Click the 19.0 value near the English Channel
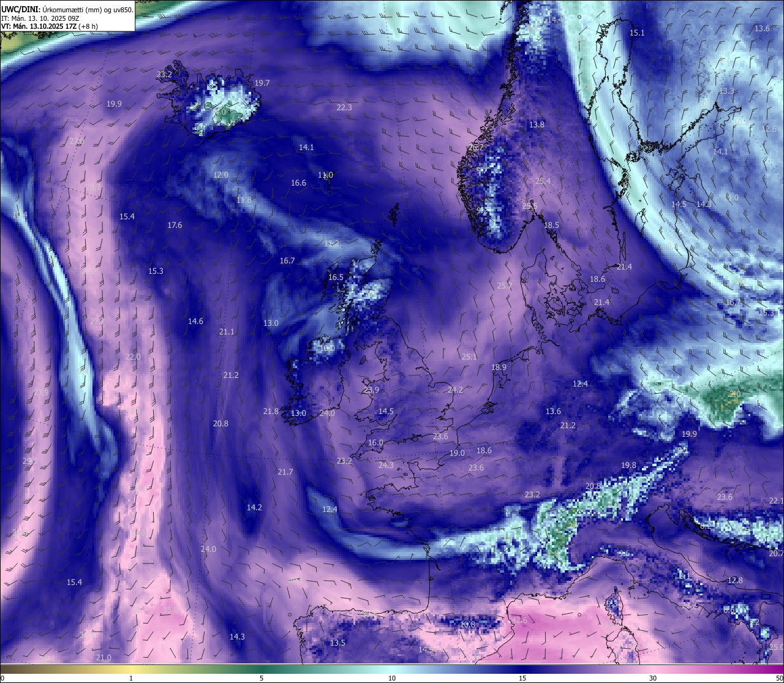784x683 pixels. coord(457,453)
